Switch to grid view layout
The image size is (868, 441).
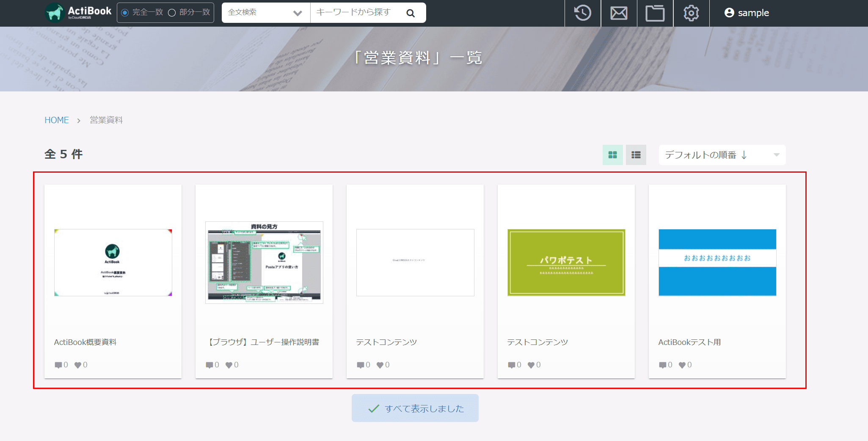coord(612,155)
